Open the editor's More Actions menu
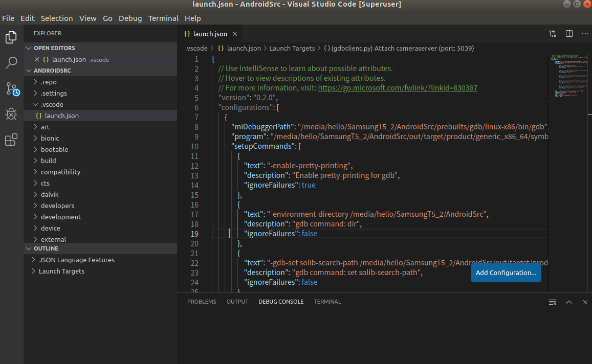Image resolution: width=592 pixels, height=364 pixels. coord(585,34)
